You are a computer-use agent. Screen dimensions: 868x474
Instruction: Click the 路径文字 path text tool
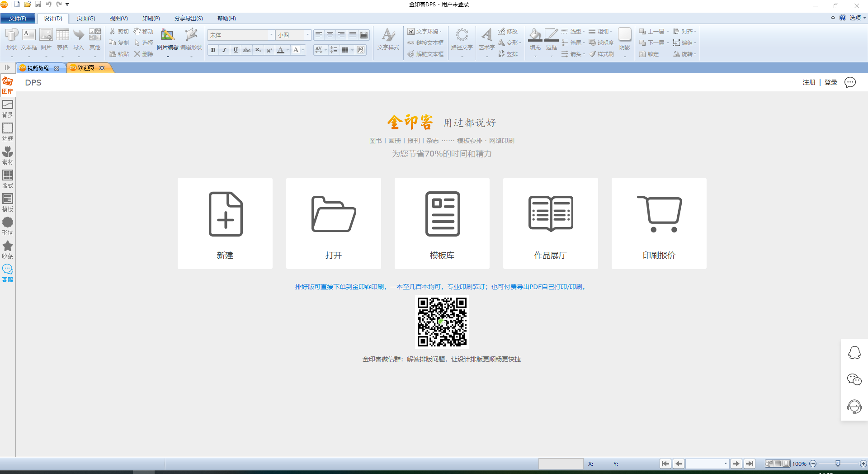click(x=462, y=39)
